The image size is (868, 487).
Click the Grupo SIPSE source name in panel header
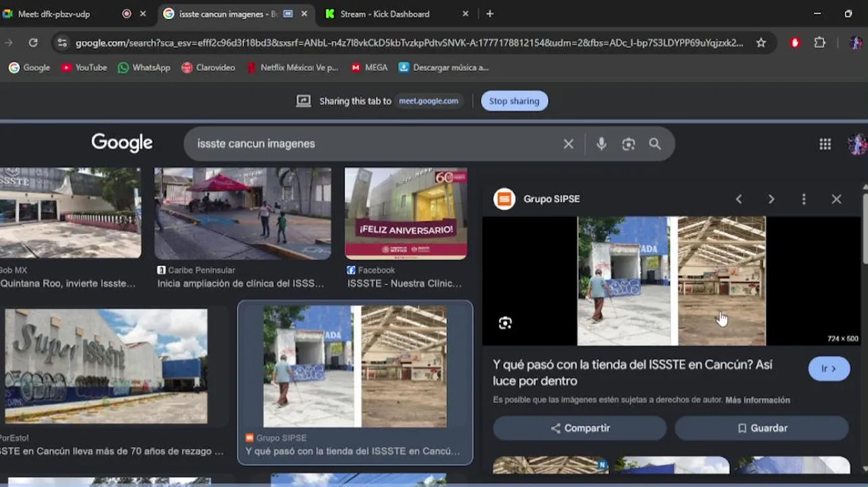pos(552,199)
